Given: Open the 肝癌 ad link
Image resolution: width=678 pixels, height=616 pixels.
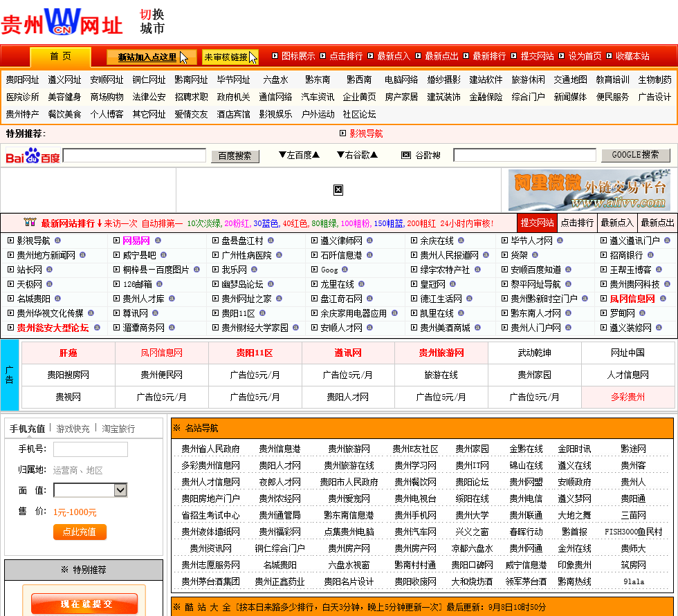Looking at the screenshot, I should [68, 353].
